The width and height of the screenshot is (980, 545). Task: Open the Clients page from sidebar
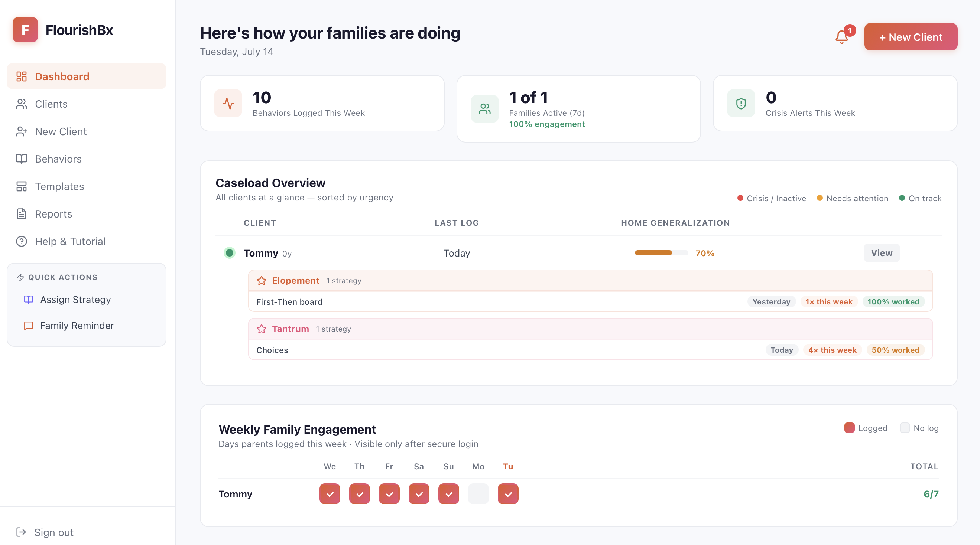(x=86, y=104)
